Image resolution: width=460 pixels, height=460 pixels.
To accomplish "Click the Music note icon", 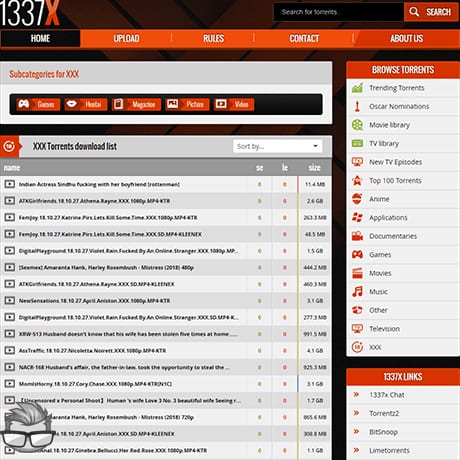I will (357, 291).
